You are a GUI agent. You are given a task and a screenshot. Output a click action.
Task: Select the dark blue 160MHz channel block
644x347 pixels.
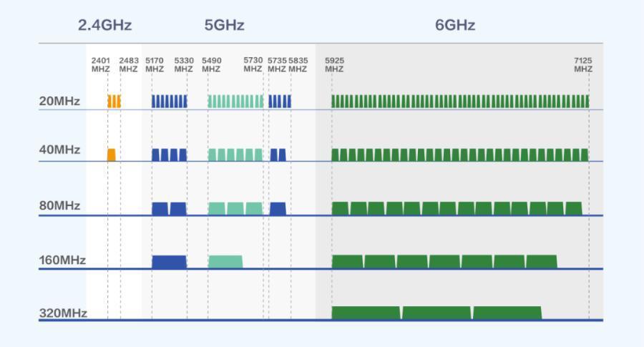169,262
